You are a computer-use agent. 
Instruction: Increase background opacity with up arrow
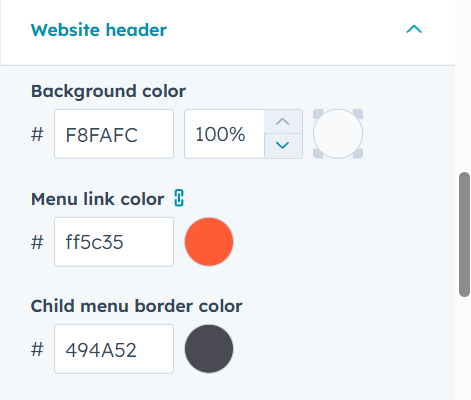[x=283, y=121]
